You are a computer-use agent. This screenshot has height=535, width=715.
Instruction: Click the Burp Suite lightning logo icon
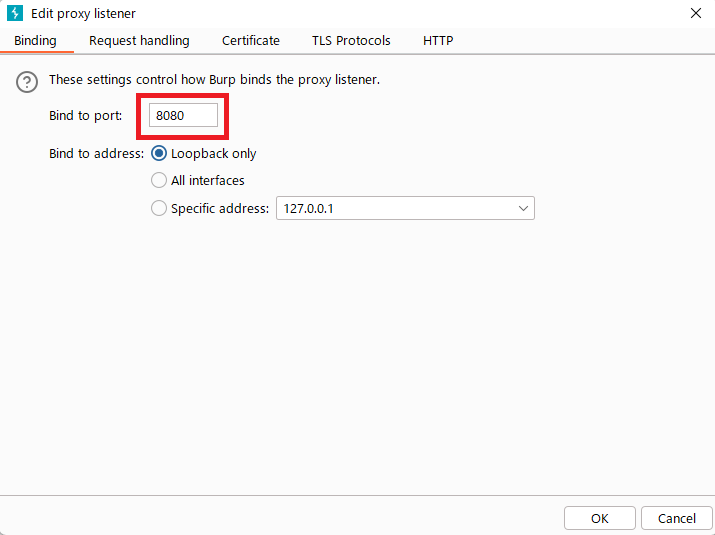[15, 14]
